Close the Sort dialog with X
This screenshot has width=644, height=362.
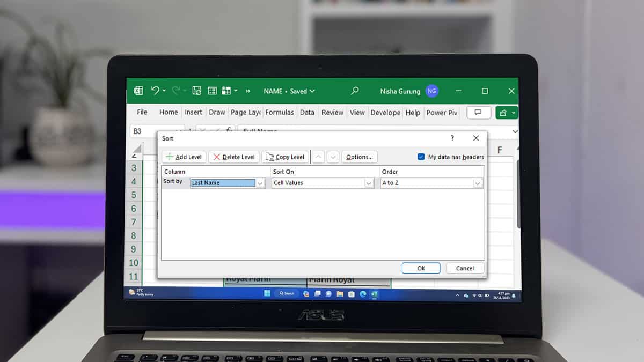point(476,138)
